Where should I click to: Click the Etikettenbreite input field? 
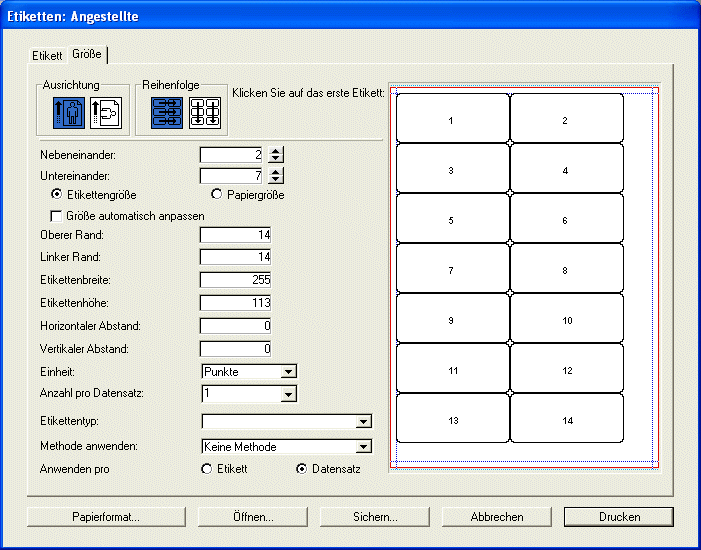point(236,279)
